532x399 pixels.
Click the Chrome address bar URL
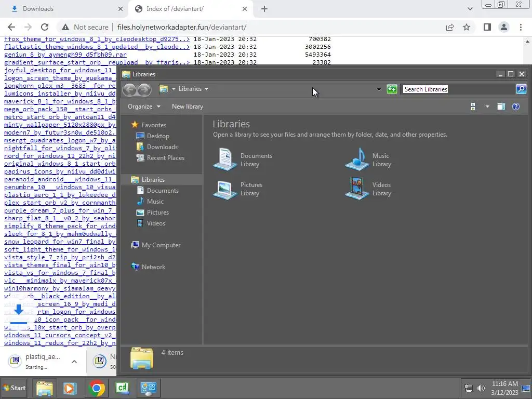[x=181, y=27]
